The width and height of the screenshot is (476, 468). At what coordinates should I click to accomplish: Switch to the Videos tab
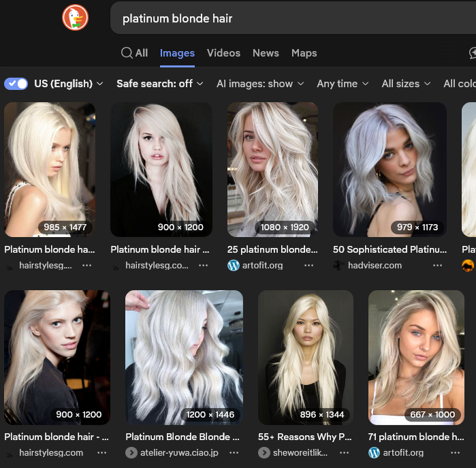(x=223, y=53)
